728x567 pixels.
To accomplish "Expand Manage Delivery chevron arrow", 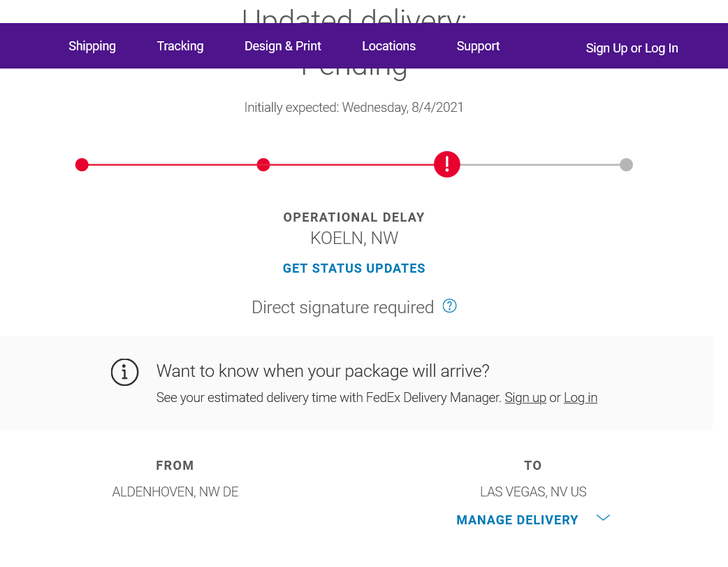I will click(x=603, y=518).
